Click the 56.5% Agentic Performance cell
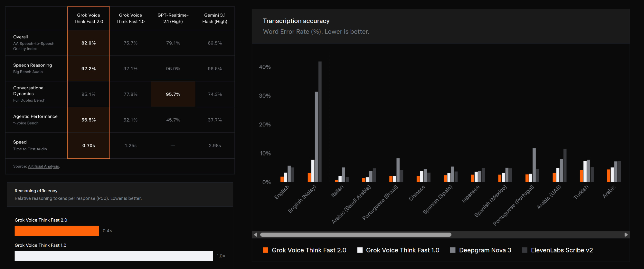Image resolution: width=644 pixels, height=269 pixels. (89, 120)
